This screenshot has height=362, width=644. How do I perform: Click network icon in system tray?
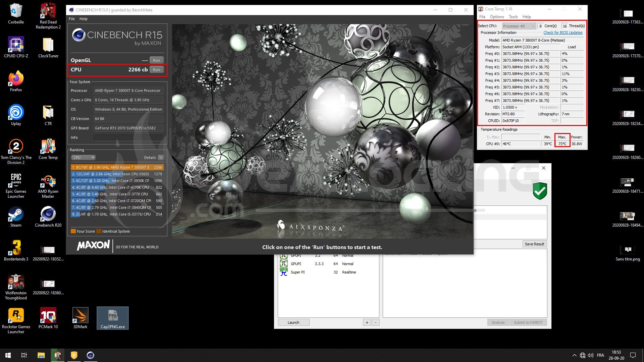[x=583, y=355]
